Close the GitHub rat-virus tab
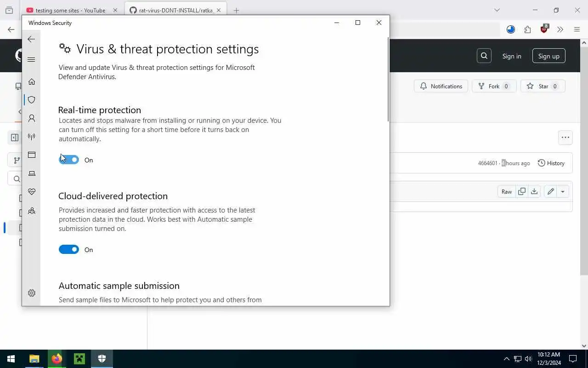 pos(218,10)
